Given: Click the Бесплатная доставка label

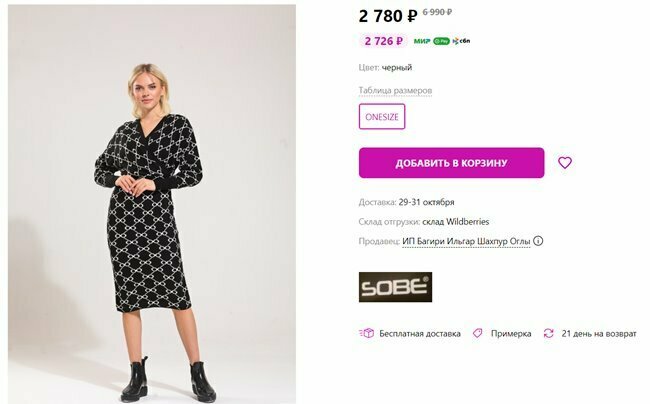Looking at the screenshot, I should 420,333.
